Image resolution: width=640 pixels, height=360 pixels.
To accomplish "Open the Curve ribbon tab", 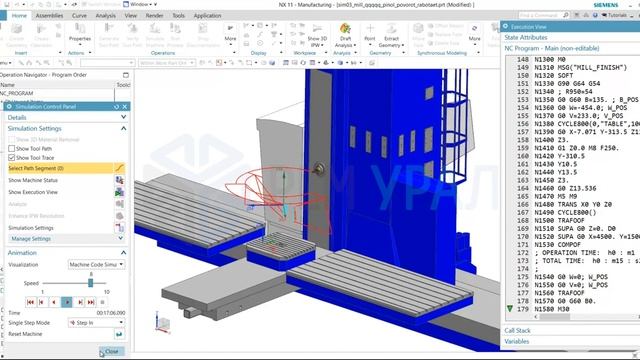I will click(x=79, y=16).
